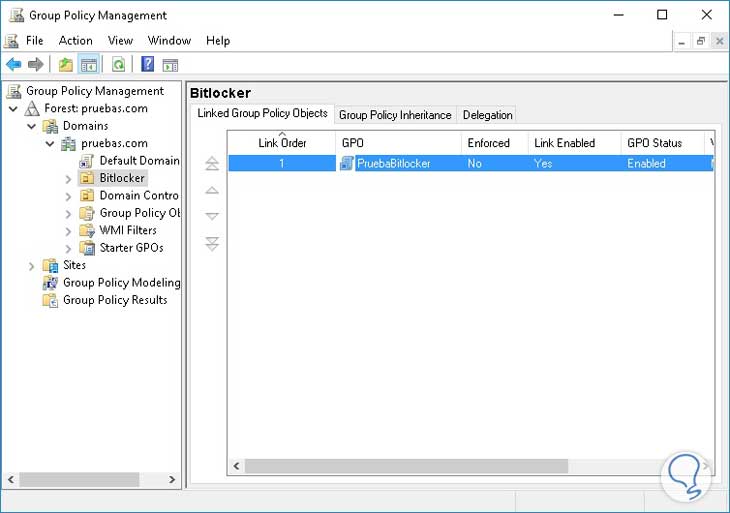Click the Link Enabled value 'Yes'
The width and height of the screenshot is (730, 513).
[x=543, y=163]
